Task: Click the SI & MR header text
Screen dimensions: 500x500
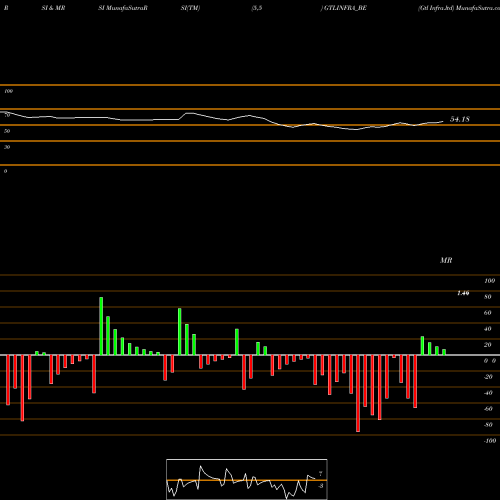Action: [x=53, y=8]
